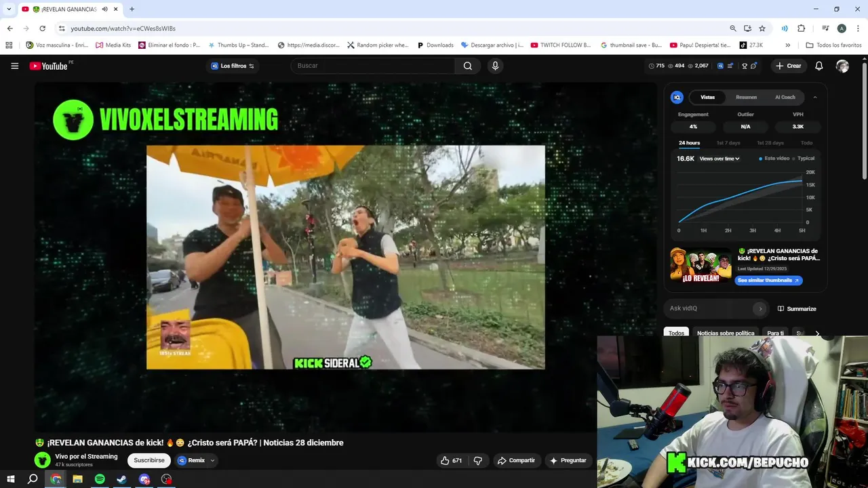Open the Crear menu
Image resolution: width=868 pixels, height=488 pixels.
point(789,66)
